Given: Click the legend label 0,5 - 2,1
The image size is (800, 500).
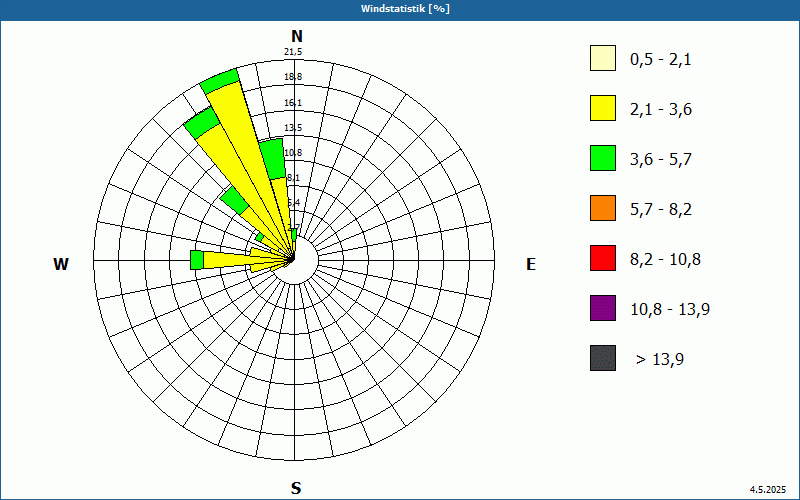Looking at the screenshot, I should [661, 60].
